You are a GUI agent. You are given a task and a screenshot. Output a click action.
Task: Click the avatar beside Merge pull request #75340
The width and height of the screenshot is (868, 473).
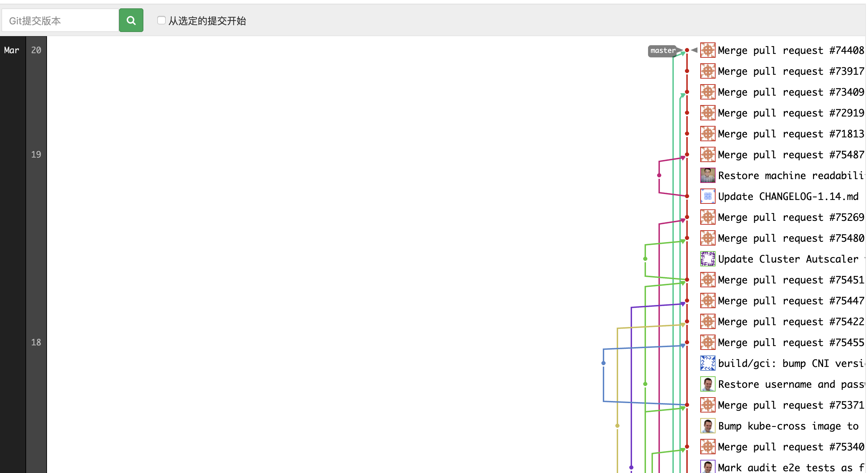(x=708, y=447)
